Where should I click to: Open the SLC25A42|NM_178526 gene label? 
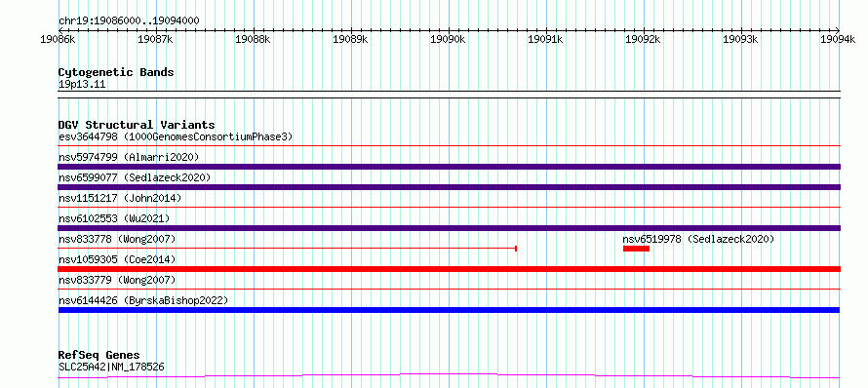(x=111, y=367)
